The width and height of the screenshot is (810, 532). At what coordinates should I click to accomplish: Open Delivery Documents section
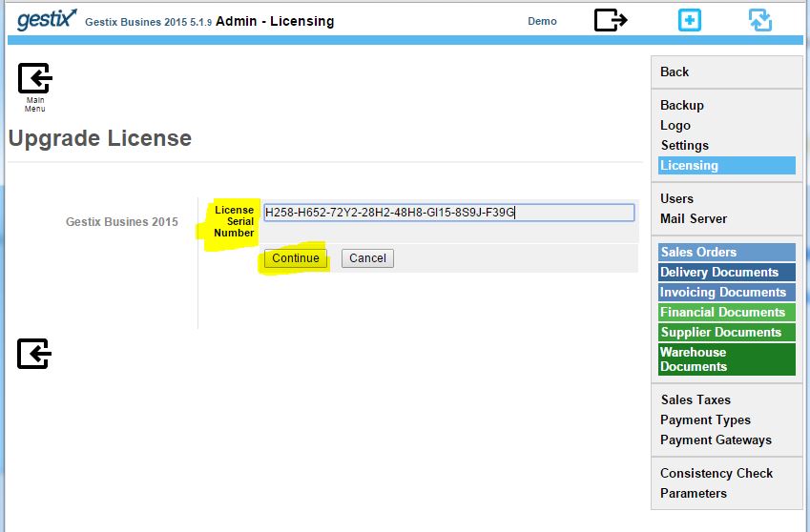[x=727, y=272]
